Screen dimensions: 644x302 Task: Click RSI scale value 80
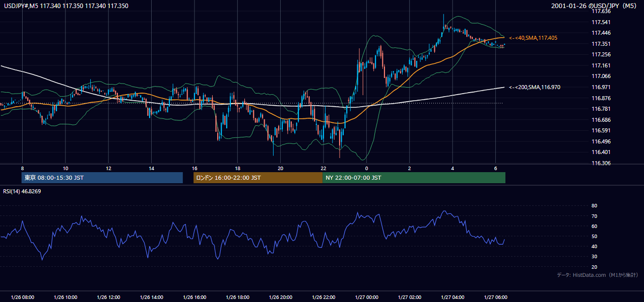[594, 206]
